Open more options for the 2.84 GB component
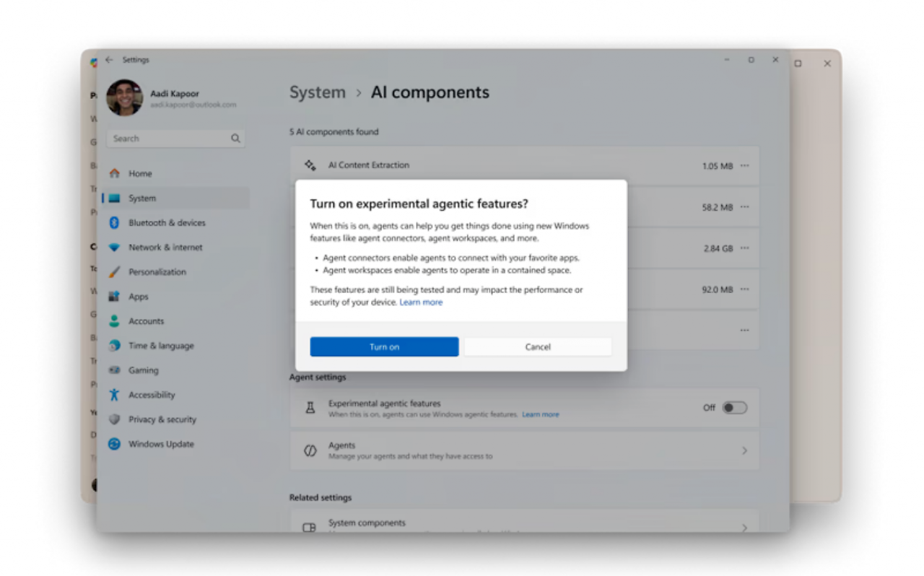The height and width of the screenshot is (576, 924). 744,248
